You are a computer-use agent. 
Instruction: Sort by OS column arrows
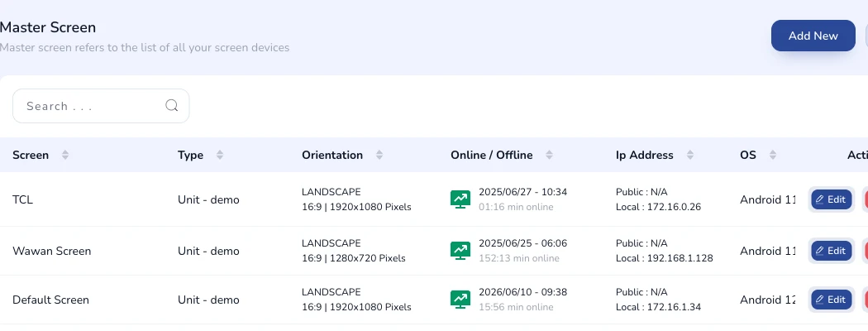point(773,156)
